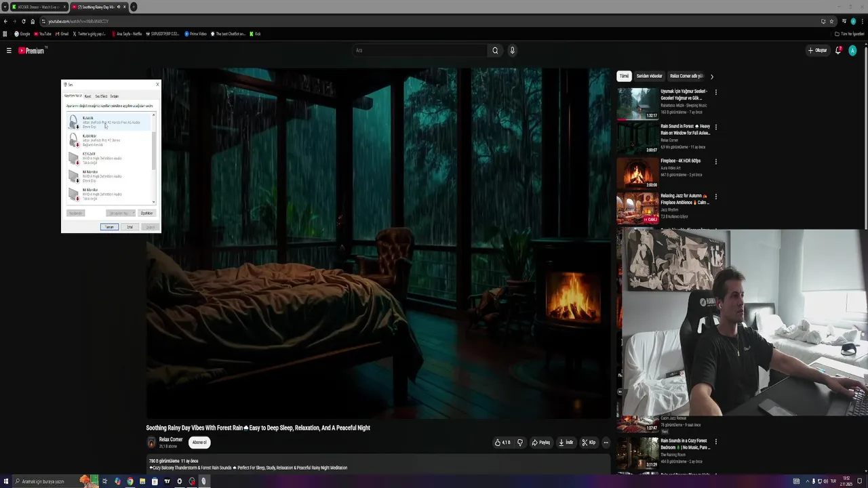868x488 pixels.
Task: Open the account avatar menu
Action: coord(852,50)
